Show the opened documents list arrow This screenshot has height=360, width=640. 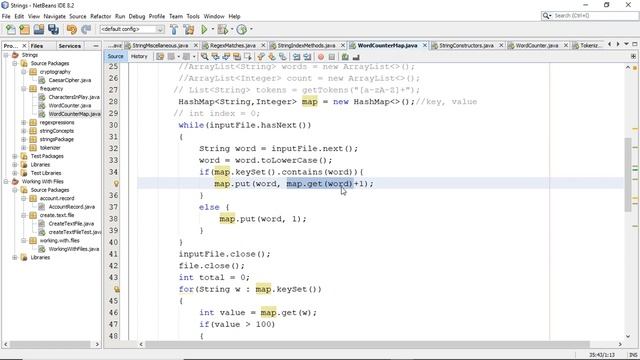point(626,44)
